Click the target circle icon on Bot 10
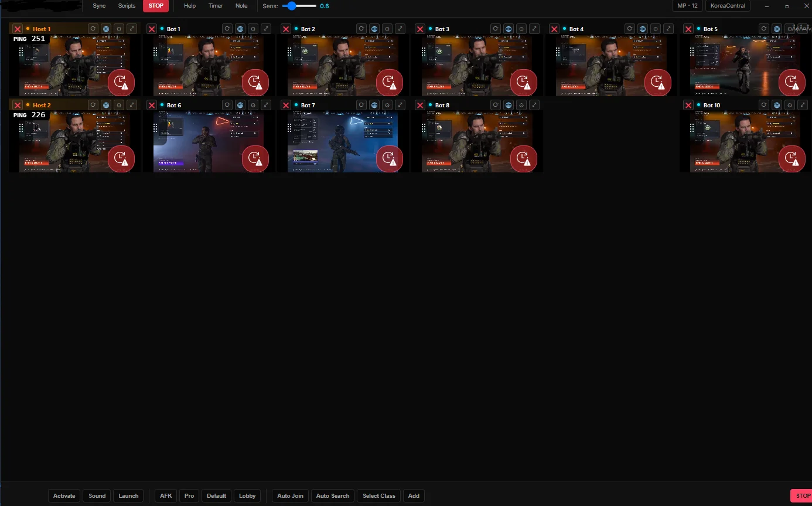The image size is (812, 506). point(790,104)
